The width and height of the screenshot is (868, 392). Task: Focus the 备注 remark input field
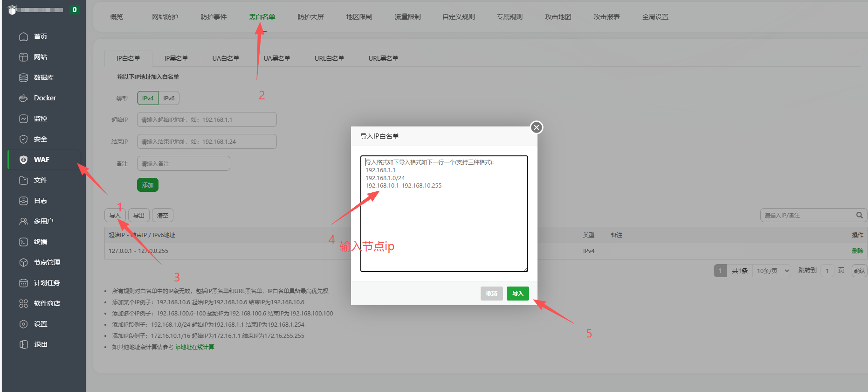184,163
